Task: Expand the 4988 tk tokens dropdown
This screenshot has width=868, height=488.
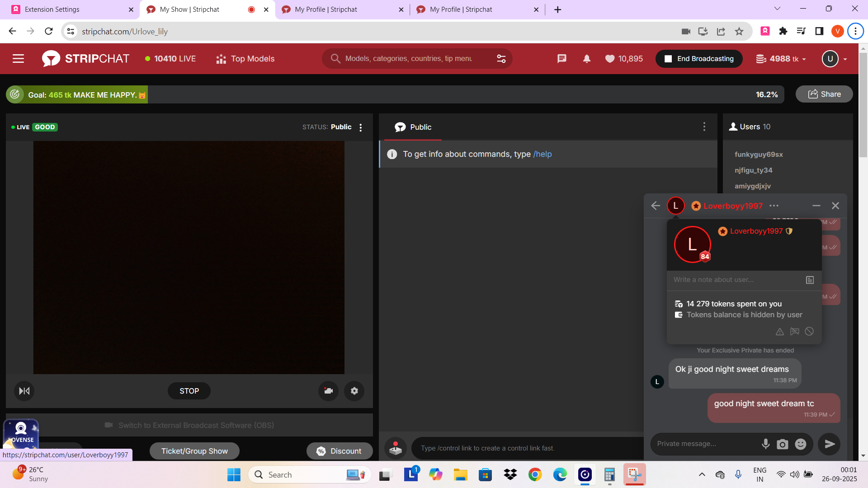Action: pyautogui.click(x=781, y=59)
